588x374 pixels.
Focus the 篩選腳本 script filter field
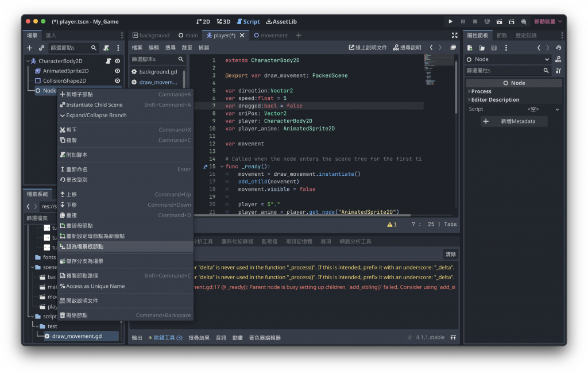click(158, 59)
